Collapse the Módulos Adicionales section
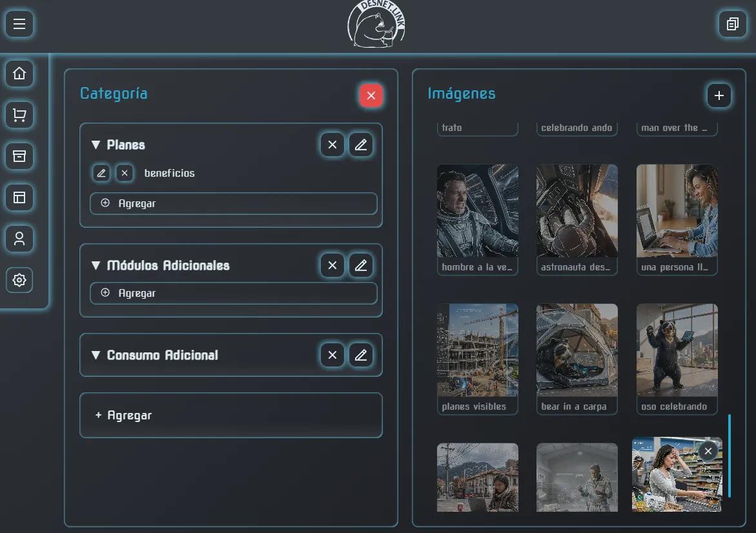 [96, 265]
